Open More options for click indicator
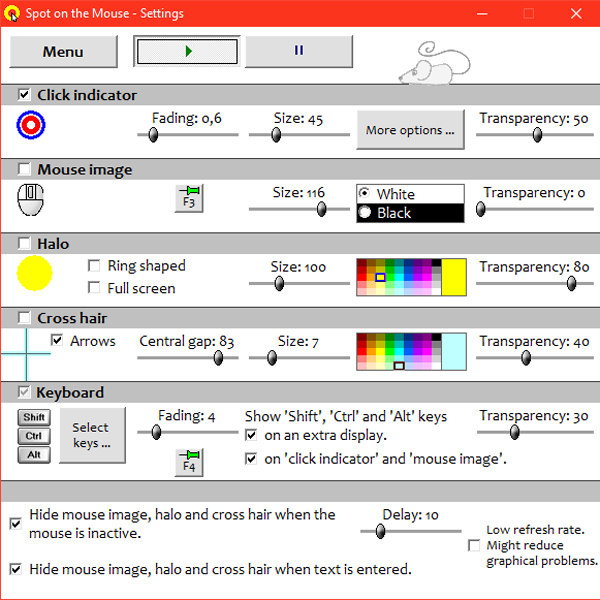Screen dimensions: 600x600 point(410,130)
